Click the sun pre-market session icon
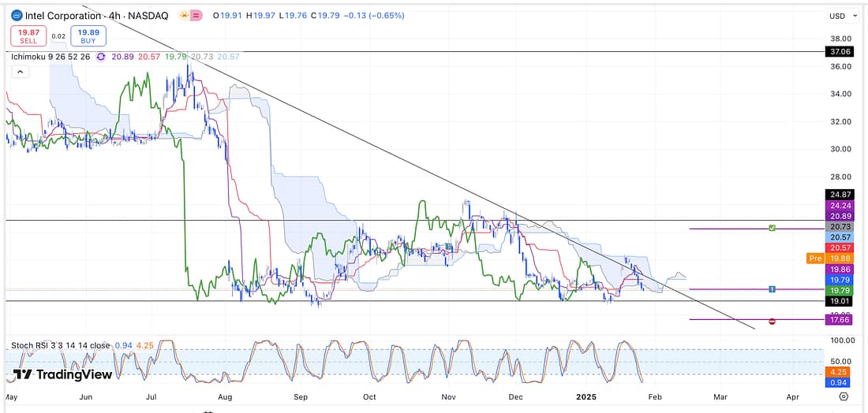This screenshot has height=413, width=868. click(184, 16)
